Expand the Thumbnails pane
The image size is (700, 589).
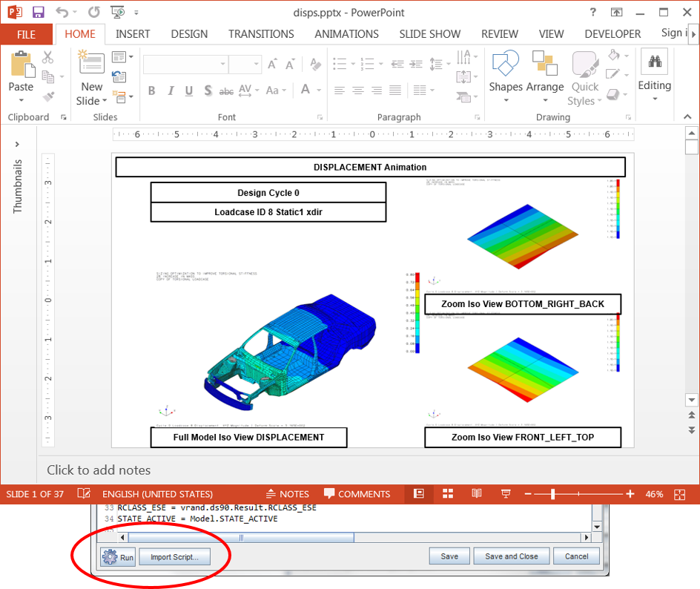17,145
